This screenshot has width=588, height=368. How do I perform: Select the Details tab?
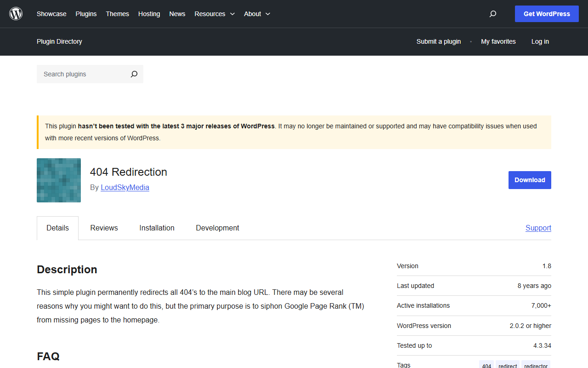57,228
